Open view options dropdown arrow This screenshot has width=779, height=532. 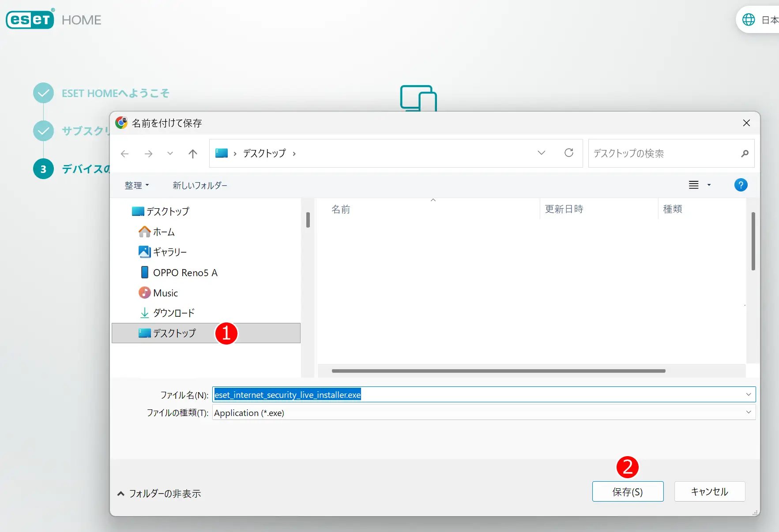709,185
